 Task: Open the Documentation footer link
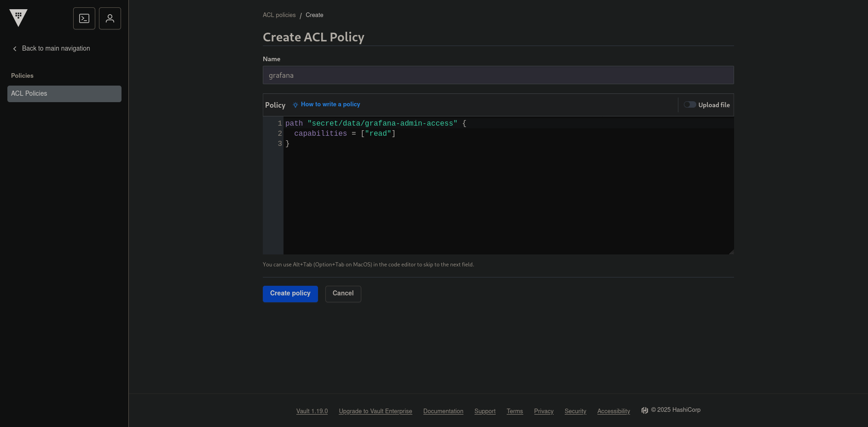[443, 411]
